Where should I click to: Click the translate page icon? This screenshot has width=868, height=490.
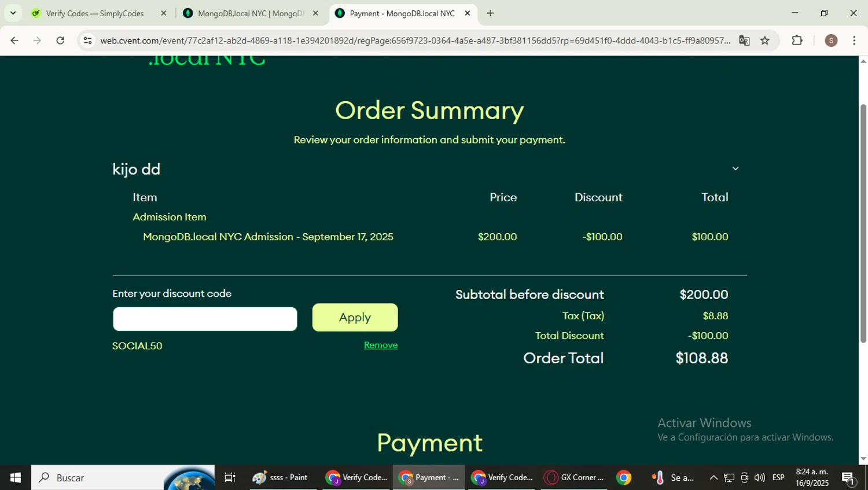[x=744, y=40]
